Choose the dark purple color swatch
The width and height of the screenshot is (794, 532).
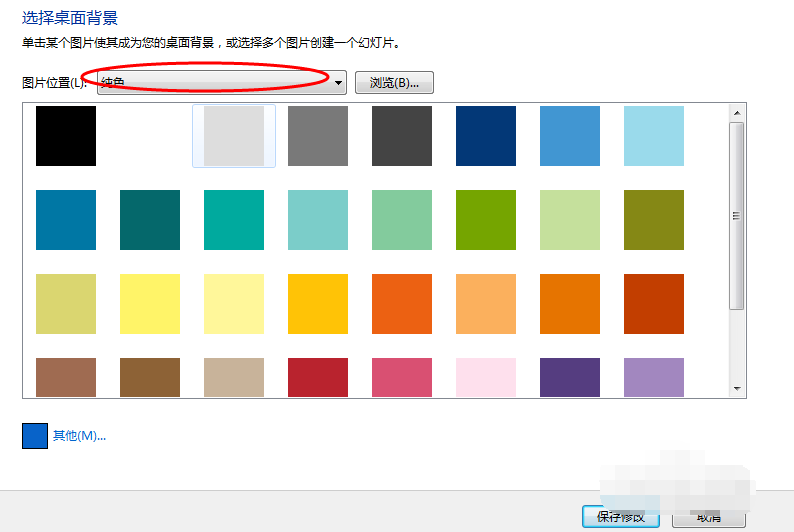tap(570, 378)
